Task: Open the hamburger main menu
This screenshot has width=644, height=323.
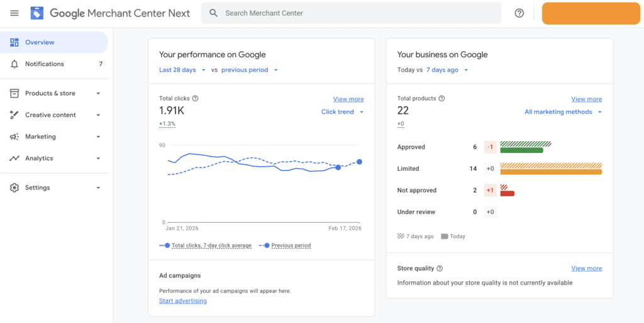Action: pyautogui.click(x=14, y=13)
